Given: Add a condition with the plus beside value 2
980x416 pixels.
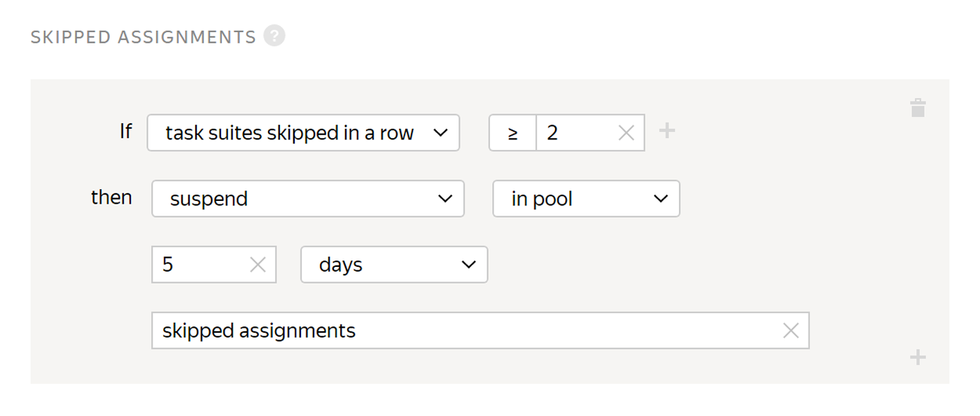Looking at the screenshot, I should click(x=667, y=131).
